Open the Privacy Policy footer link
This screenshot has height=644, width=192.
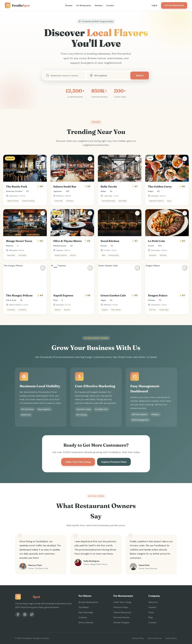click(x=138, y=638)
